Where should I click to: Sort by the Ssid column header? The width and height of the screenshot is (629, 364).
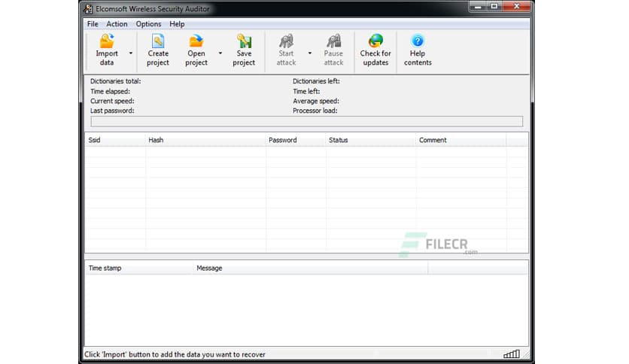pyautogui.click(x=115, y=140)
